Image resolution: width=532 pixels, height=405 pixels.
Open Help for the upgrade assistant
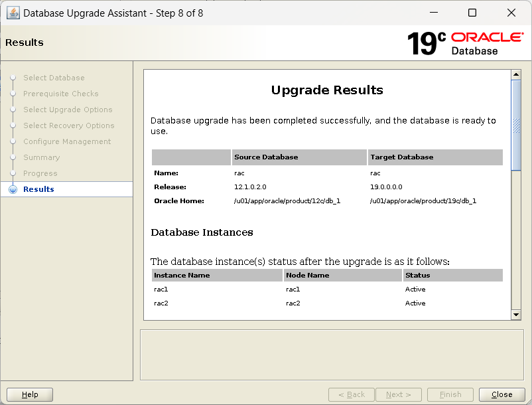pos(30,394)
